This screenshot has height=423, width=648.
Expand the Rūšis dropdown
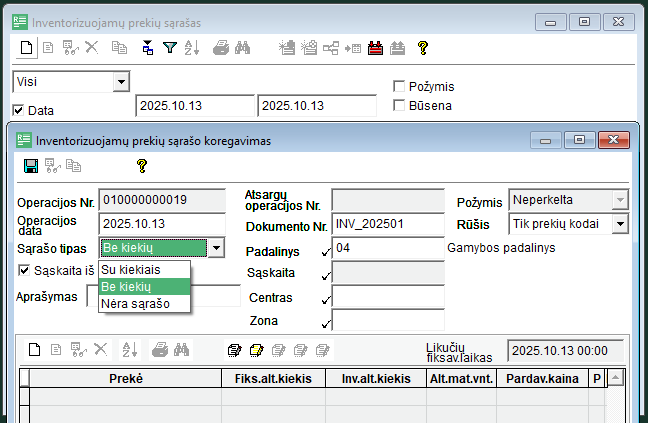619,224
